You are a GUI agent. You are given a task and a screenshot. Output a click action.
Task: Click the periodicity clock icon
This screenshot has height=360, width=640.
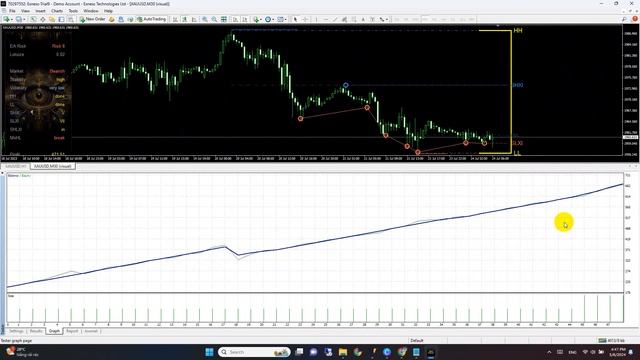tap(268, 19)
